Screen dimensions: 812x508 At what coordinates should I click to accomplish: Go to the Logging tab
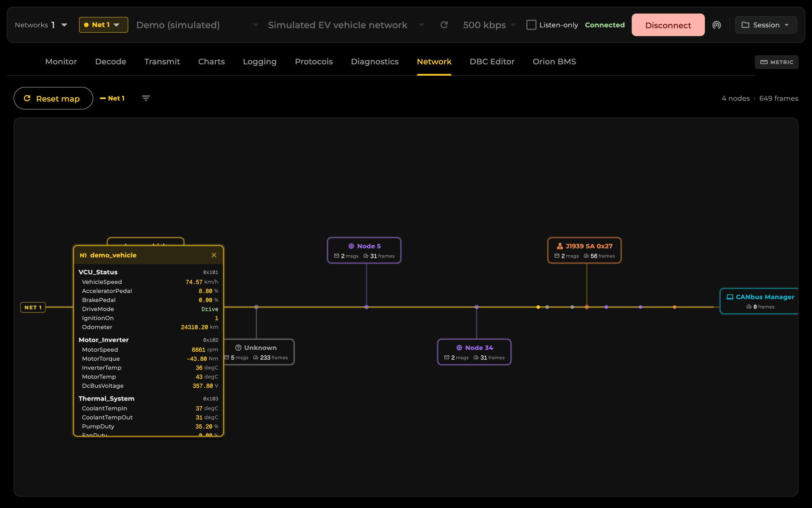[x=260, y=62]
